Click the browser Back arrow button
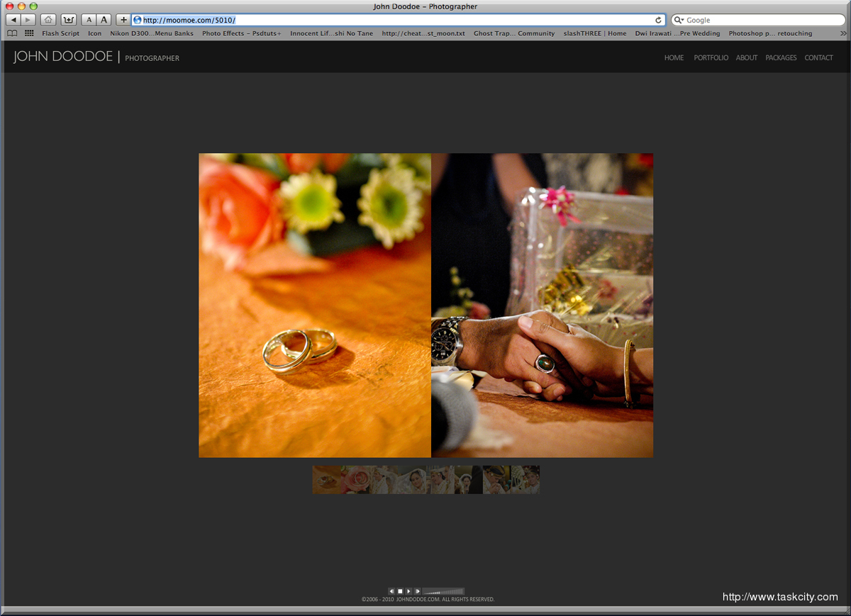Viewport: 851px width, 616px height. click(13, 20)
